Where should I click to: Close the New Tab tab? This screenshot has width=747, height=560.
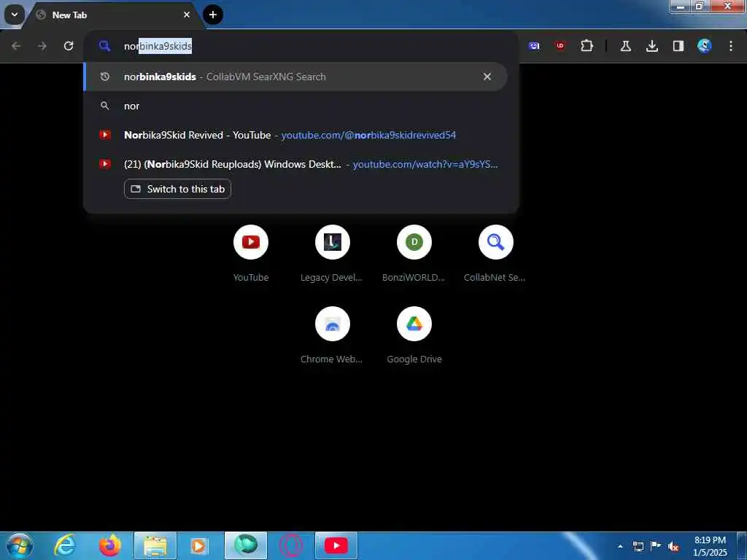187,15
